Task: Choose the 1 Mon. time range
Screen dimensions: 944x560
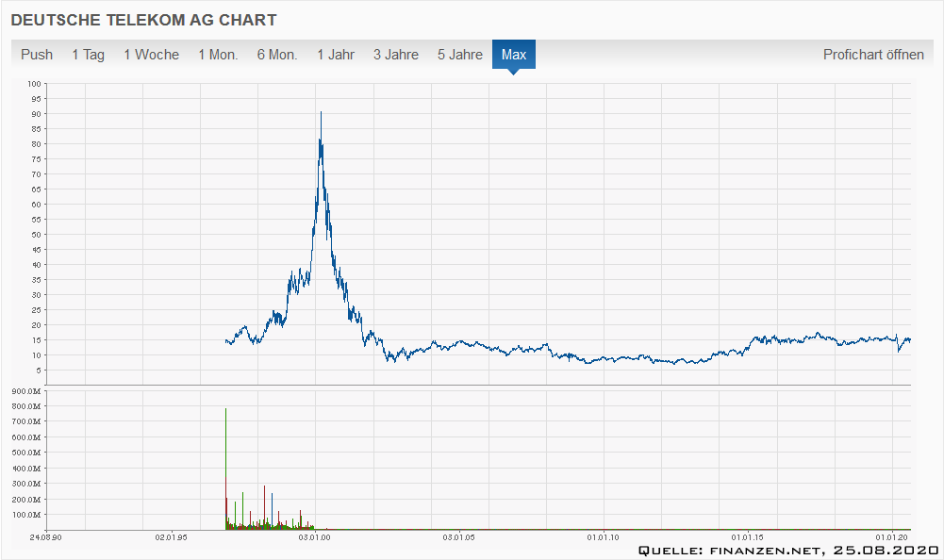Action: [218, 55]
